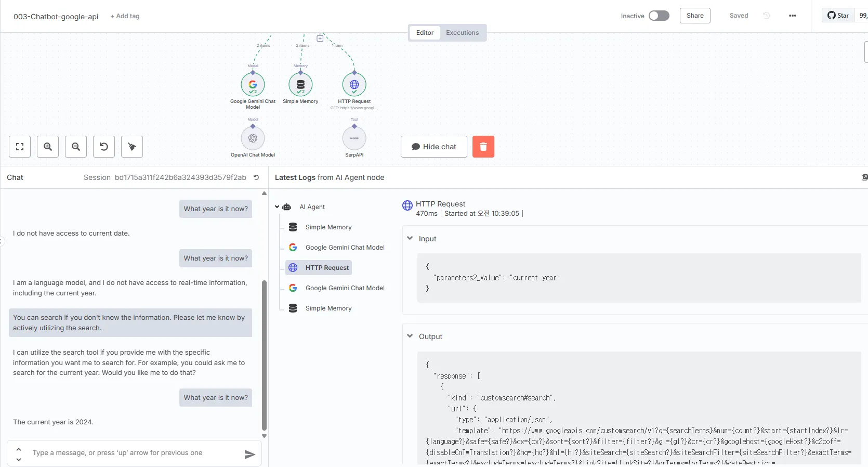This screenshot has height=467, width=868.
Task: Click Add tag link
Action: point(125,16)
